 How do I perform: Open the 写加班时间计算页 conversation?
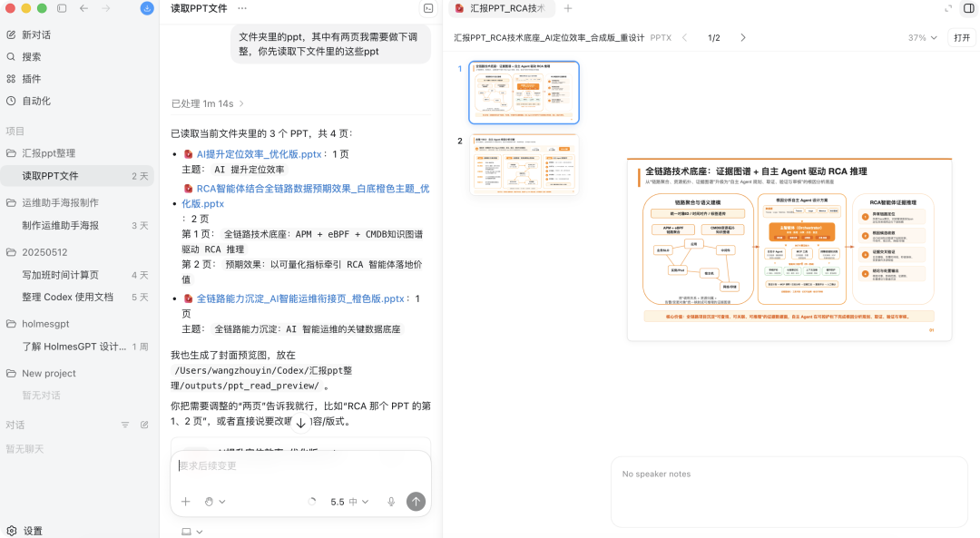[77, 275]
